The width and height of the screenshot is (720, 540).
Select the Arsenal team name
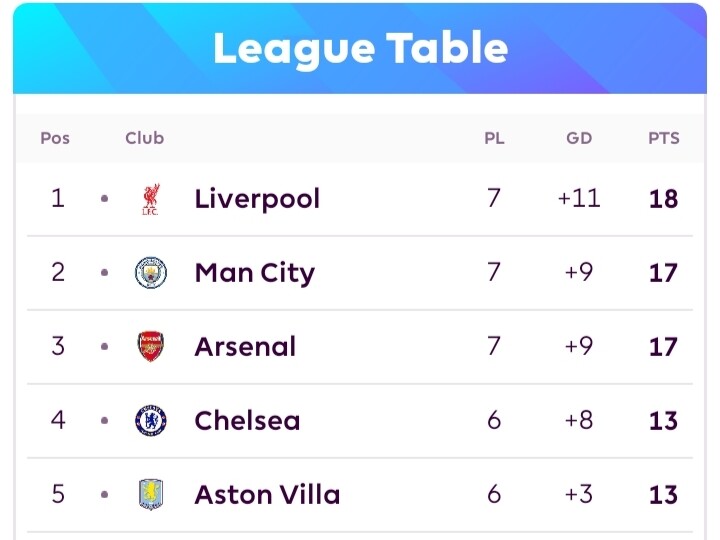(245, 347)
